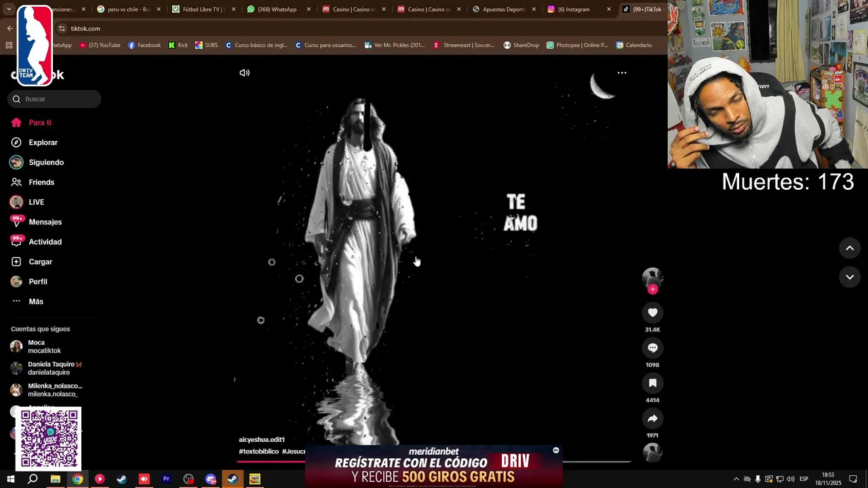
Task: Open (37) YouTube bookmark
Action: coord(100,45)
